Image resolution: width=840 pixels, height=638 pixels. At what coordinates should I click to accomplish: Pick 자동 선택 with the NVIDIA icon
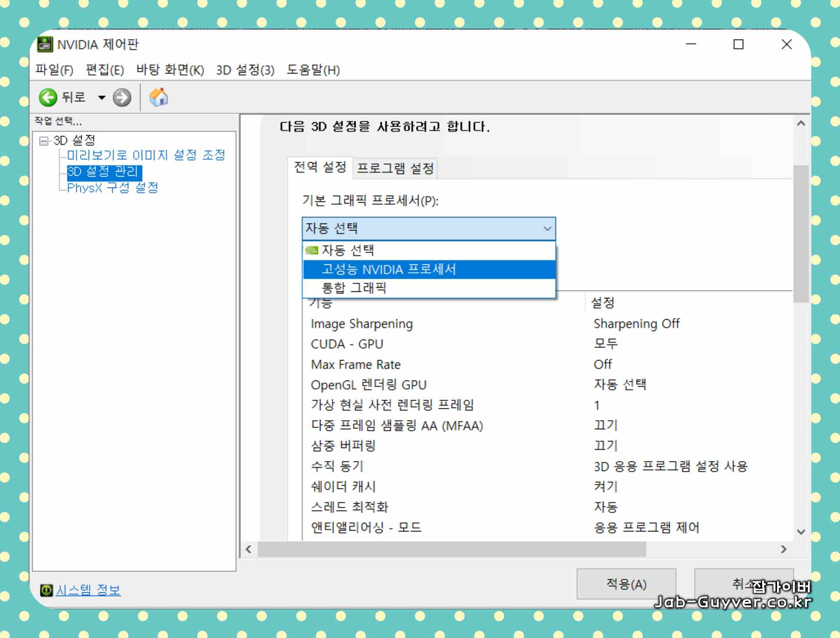[347, 250]
